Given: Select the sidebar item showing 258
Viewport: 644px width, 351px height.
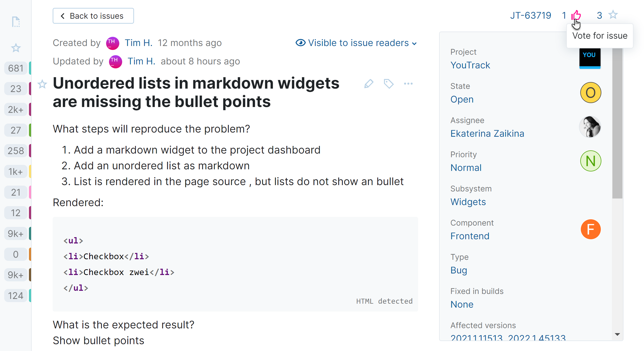Looking at the screenshot, I should (x=16, y=151).
